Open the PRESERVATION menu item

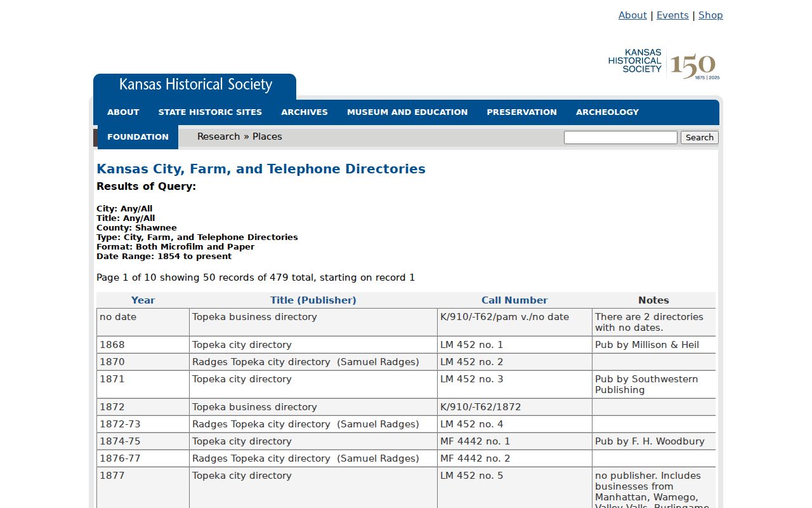point(522,112)
